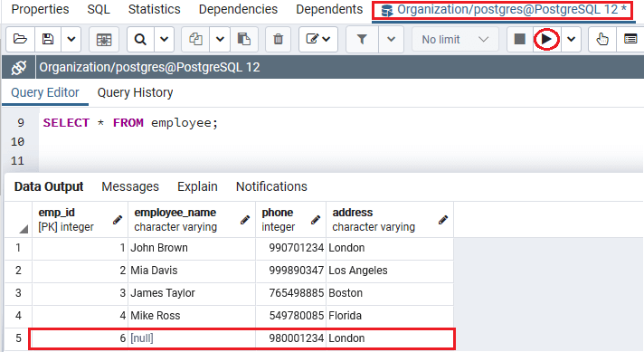644x352 pixels.
Task: Open the No limit rows dropdown
Action: coord(455,40)
